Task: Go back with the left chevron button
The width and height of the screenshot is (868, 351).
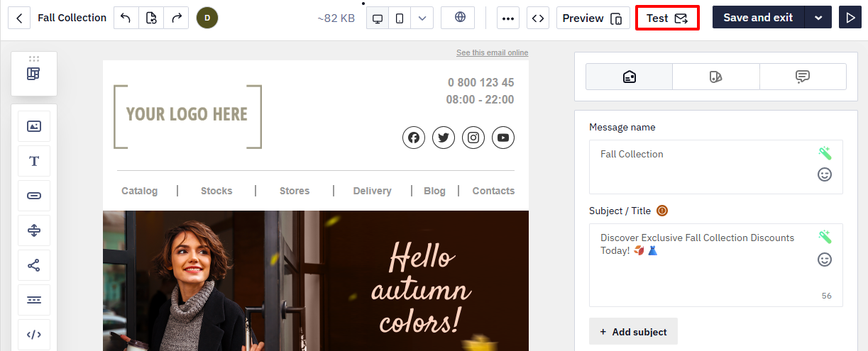Action: [x=19, y=18]
